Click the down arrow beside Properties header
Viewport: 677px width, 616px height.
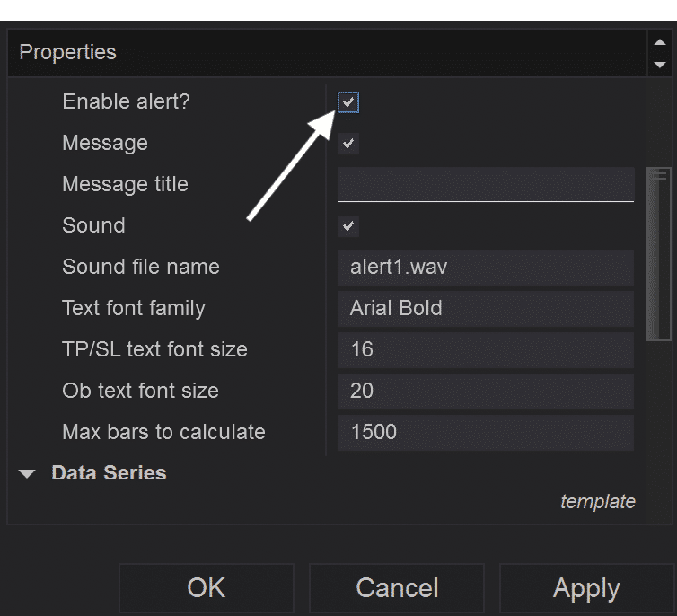click(x=659, y=65)
